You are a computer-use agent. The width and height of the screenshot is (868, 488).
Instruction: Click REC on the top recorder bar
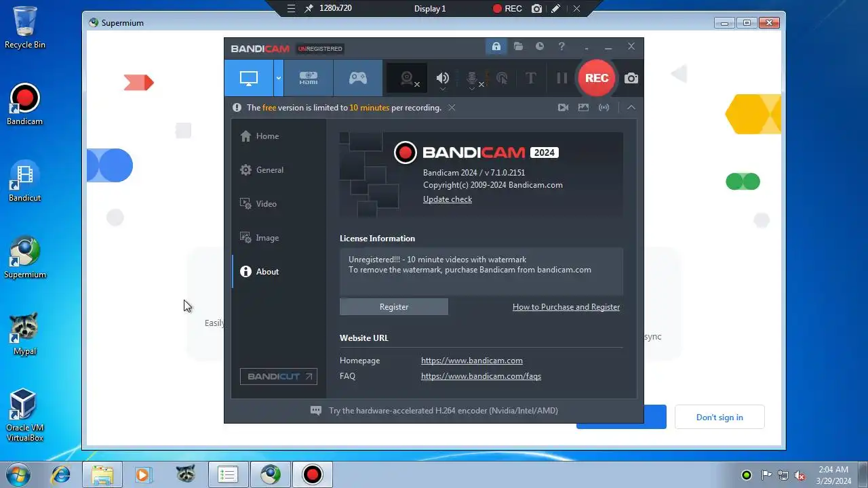[x=507, y=9]
